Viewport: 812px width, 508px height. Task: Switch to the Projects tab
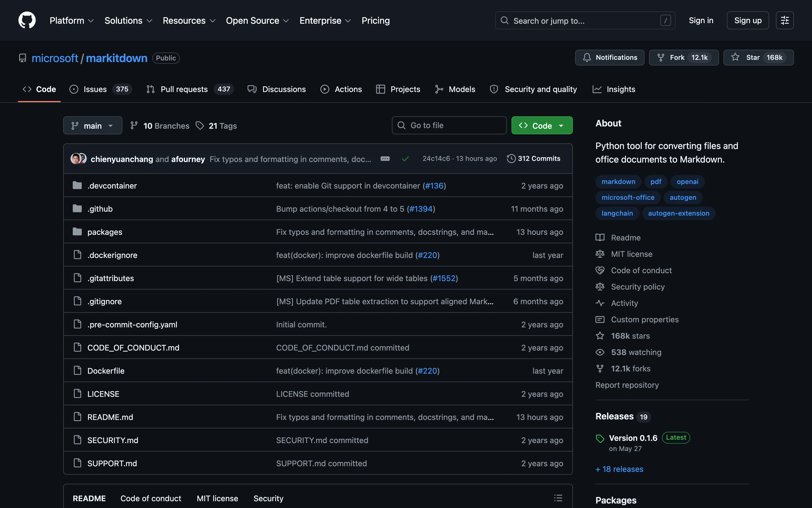(x=398, y=89)
